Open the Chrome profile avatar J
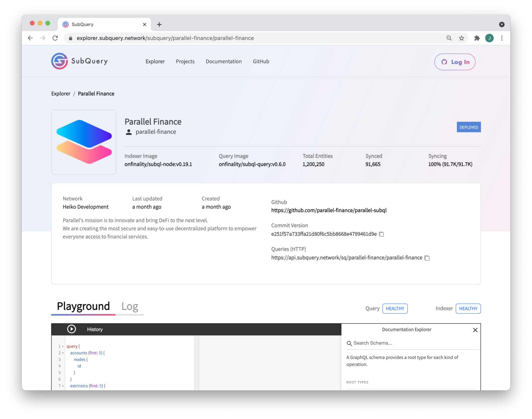The height and width of the screenshot is (419, 532). pos(489,38)
